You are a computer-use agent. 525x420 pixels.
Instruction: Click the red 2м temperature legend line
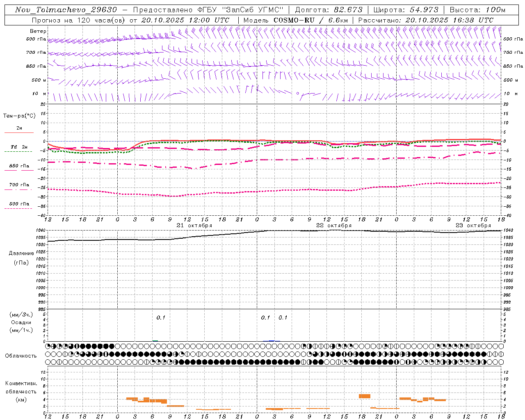(19, 132)
